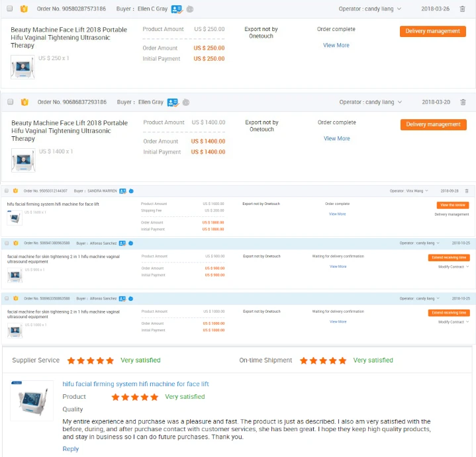Open SANDRA WARREN's contact card icon
The width and height of the screenshot is (476, 457).
pos(122,191)
